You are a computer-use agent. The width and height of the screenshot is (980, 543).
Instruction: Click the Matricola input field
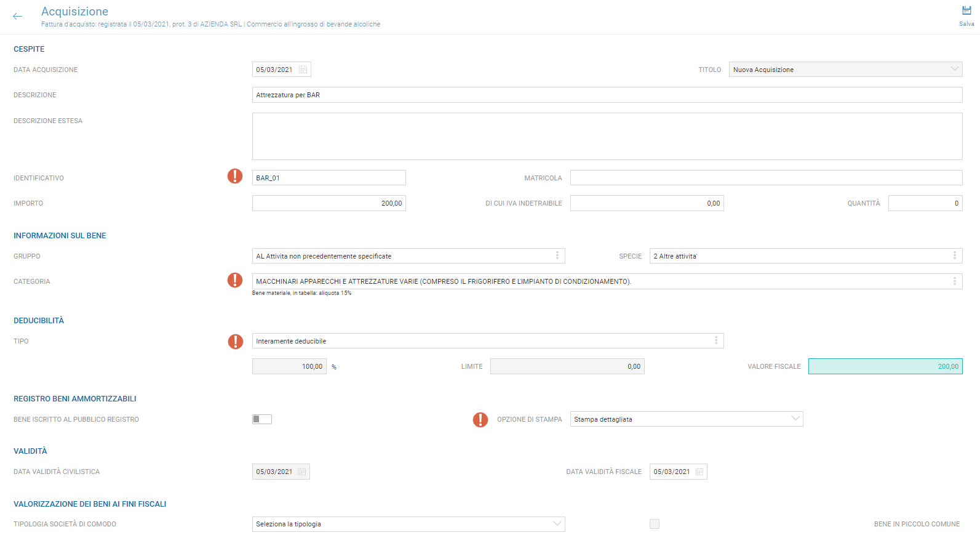[x=767, y=178]
